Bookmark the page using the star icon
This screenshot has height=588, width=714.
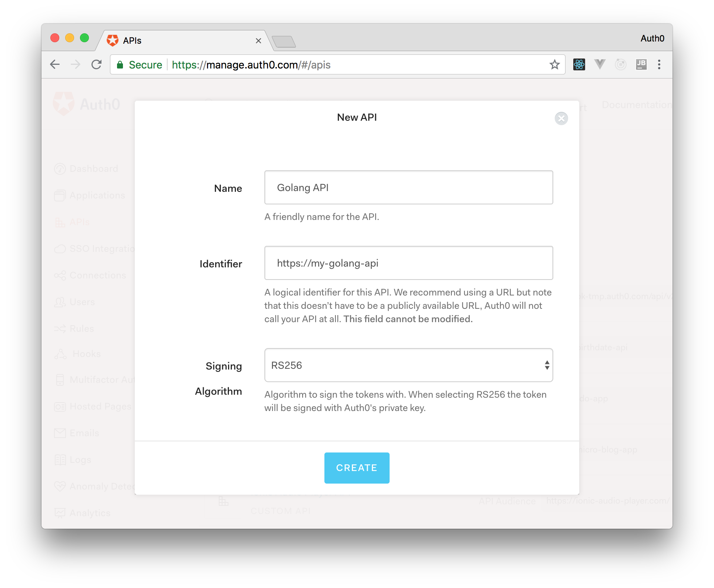pyautogui.click(x=554, y=64)
